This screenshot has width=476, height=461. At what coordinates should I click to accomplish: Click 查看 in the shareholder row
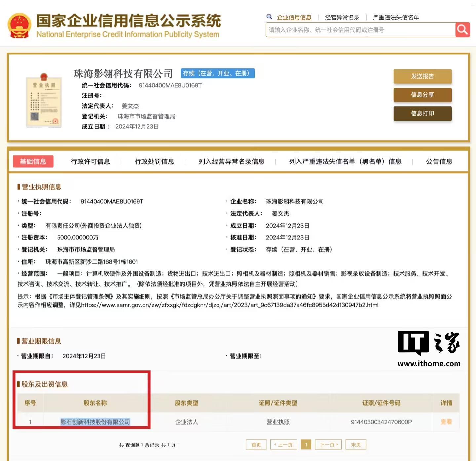point(446,422)
